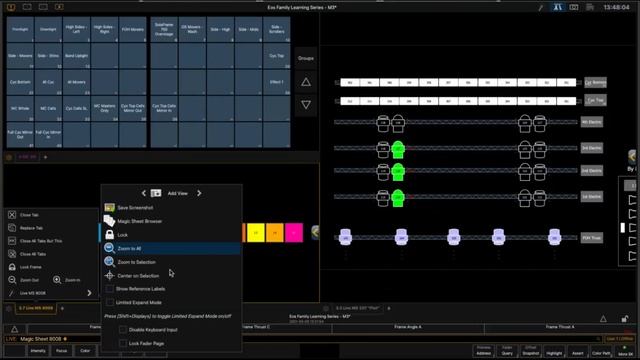
Task: Select the FOH Movers group tile
Action: [133, 29]
